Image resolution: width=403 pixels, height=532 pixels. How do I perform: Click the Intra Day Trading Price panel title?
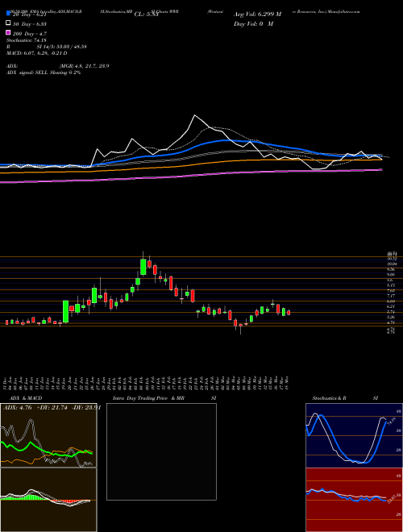pyautogui.click(x=164, y=398)
